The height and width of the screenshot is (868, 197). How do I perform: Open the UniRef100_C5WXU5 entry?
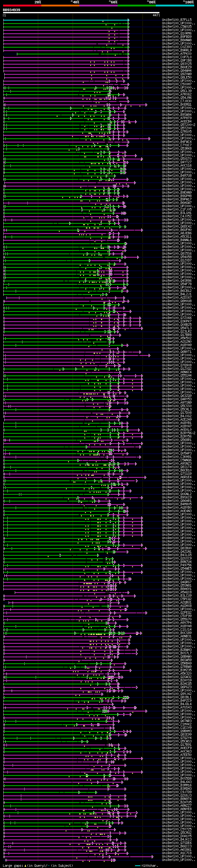177,27
